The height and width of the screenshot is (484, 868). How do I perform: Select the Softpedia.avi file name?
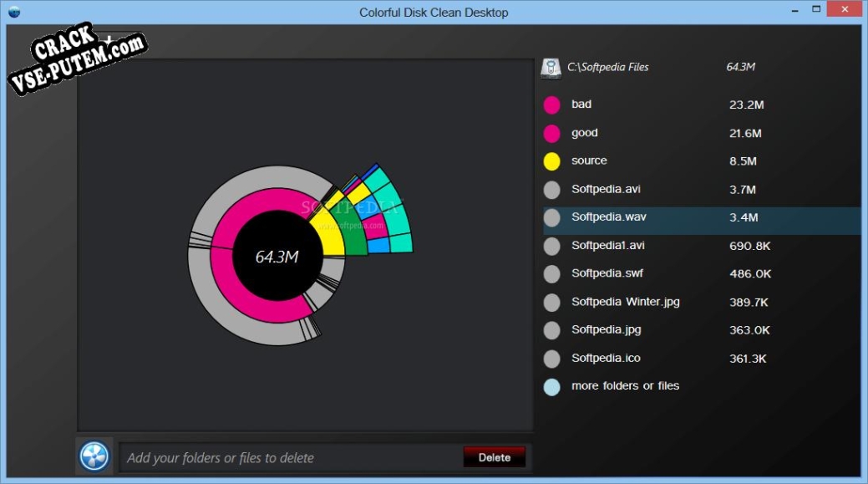[606, 189]
